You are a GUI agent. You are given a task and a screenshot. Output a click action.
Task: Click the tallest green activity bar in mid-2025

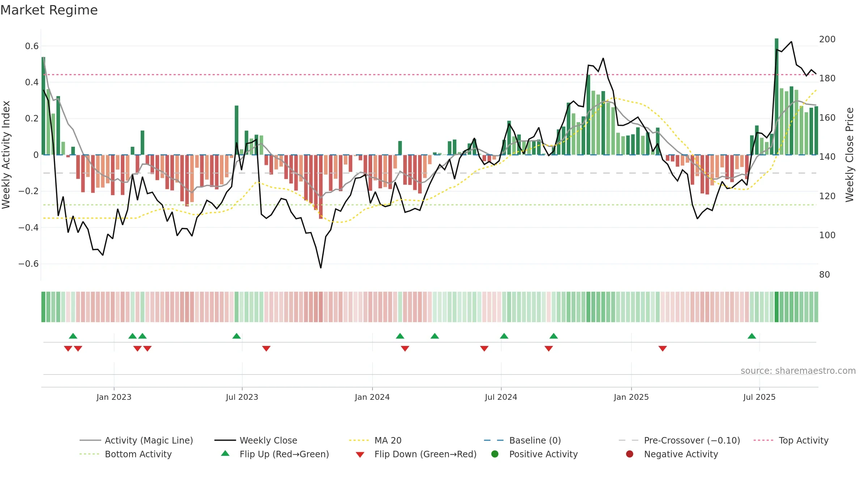pos(776,97)
